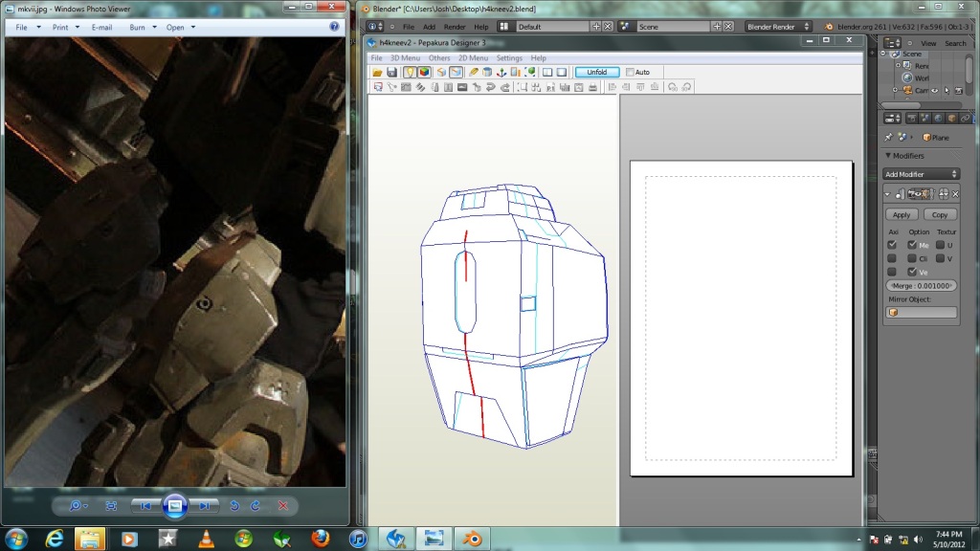Delete the photo with the red X icon
The height and width of the screenshot is (551, 980).
[283, 505]
